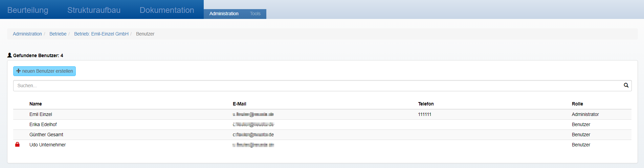Image resolution: width=644 pixels, height=168 pixels.
Task: Click Emil Einzel's email address
Action: click(x=253, y=114)
